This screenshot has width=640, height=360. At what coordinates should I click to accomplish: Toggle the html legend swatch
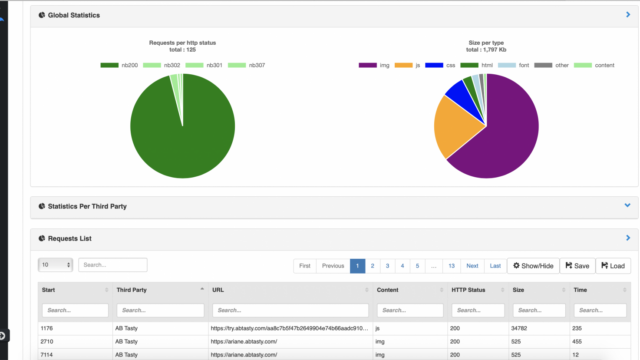469,65
